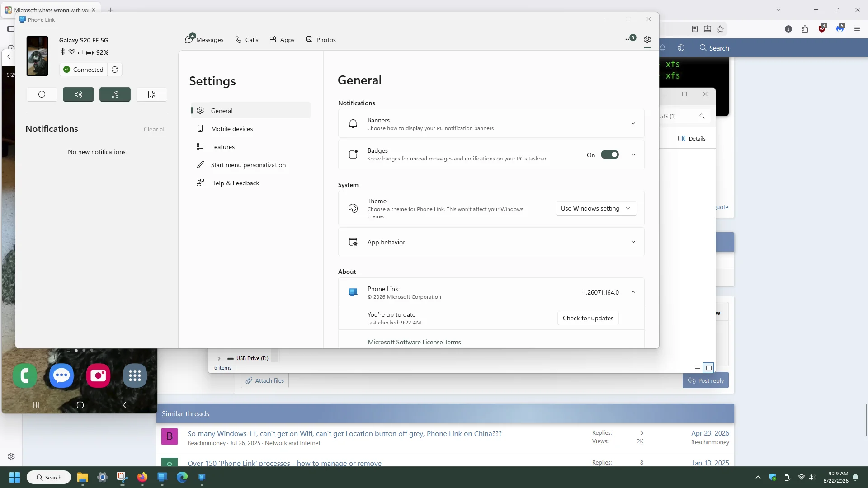Open the Firefox extensions puzzle icon
Image resolution: width=868 pixels, height=488 pixels.
click(805, 29)
